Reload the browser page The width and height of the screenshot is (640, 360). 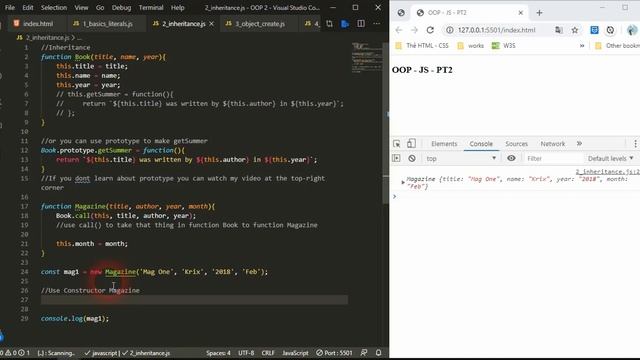point(430,30)
